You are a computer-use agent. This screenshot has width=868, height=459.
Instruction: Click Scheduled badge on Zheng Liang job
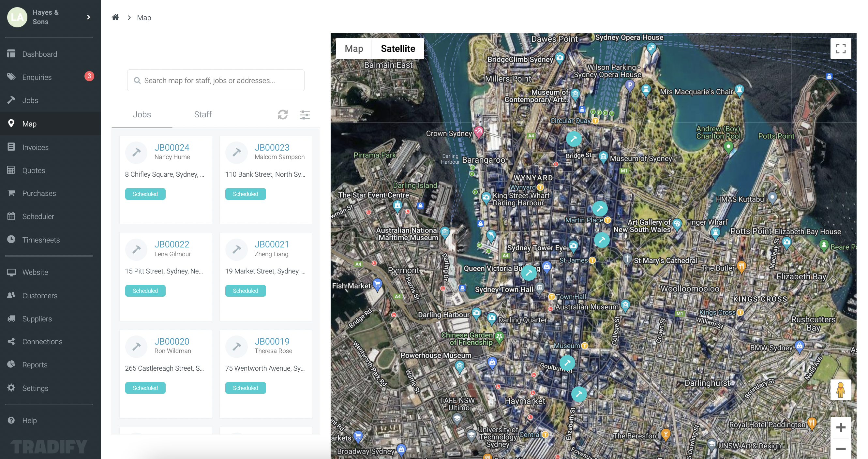[x=245, y=290]
